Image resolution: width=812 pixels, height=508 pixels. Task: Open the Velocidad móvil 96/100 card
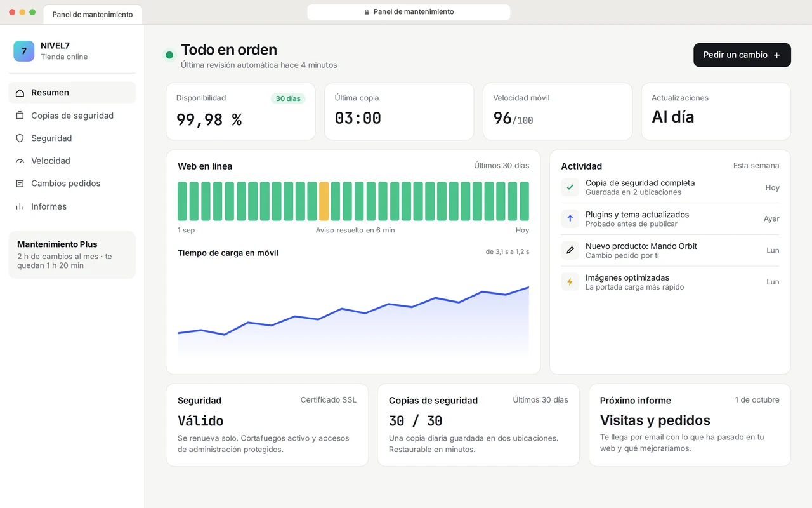point(558,111)
